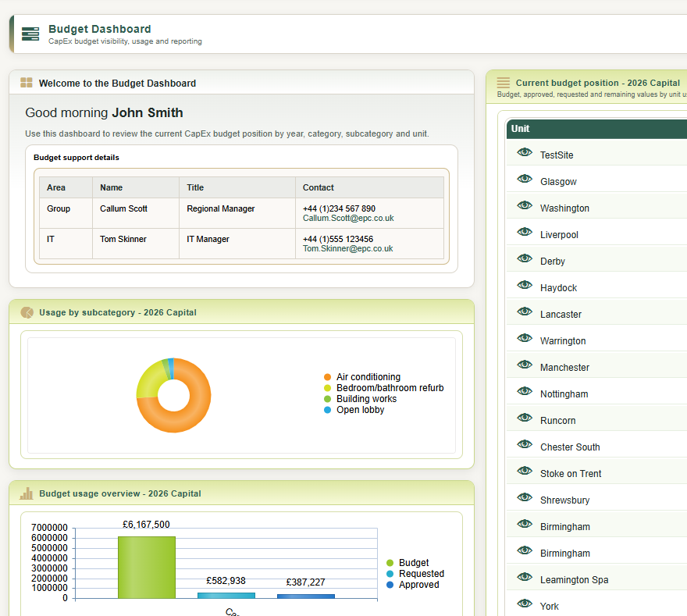Click the Bedroom/bathroom refurb yellow legend swatch
Screen dimensions: 687x616
pos(327,388)
